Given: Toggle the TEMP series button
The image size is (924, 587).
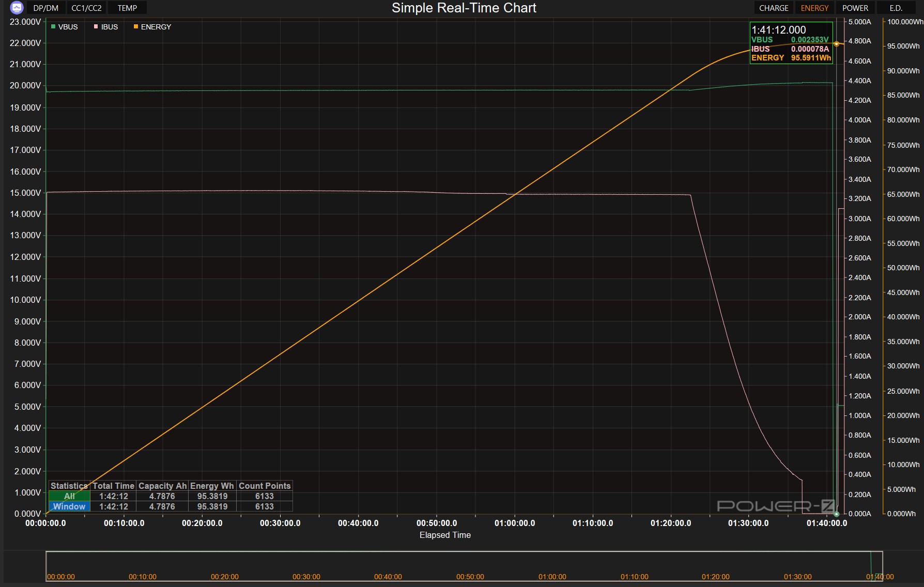Looking at the screenshot, I should click(127, 8).
